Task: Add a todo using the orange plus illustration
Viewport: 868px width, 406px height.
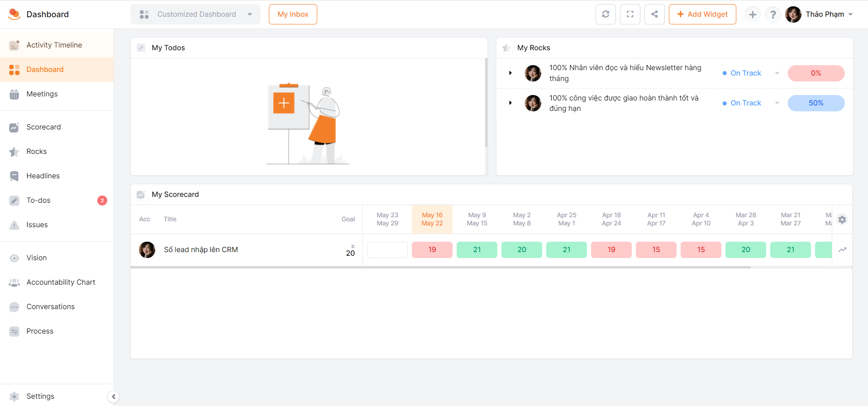Action: pos(284,103)
